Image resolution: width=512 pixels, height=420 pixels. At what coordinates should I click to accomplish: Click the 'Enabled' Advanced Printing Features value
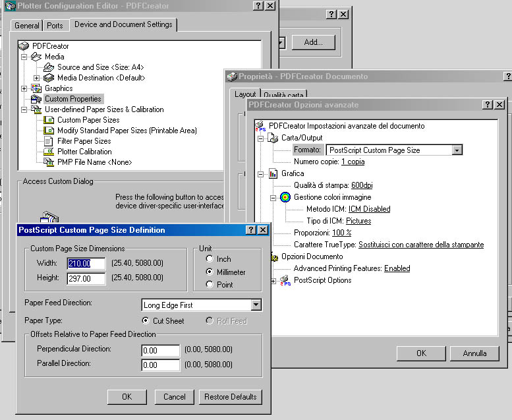pyautogui.click(x=397, y=268)
